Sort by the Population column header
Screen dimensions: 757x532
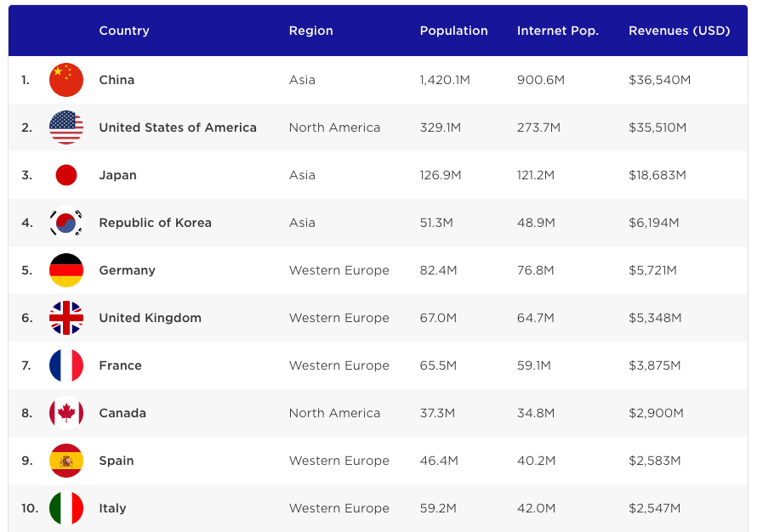(x=453, y=31)
